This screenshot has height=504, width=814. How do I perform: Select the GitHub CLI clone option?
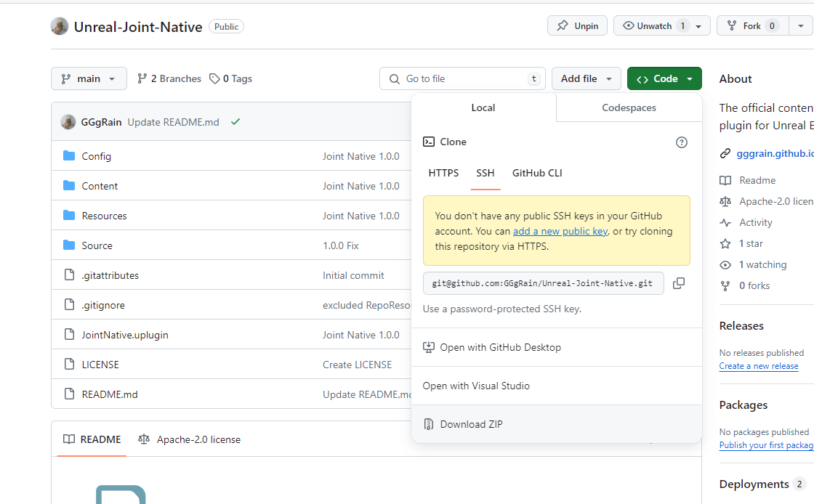537,173
